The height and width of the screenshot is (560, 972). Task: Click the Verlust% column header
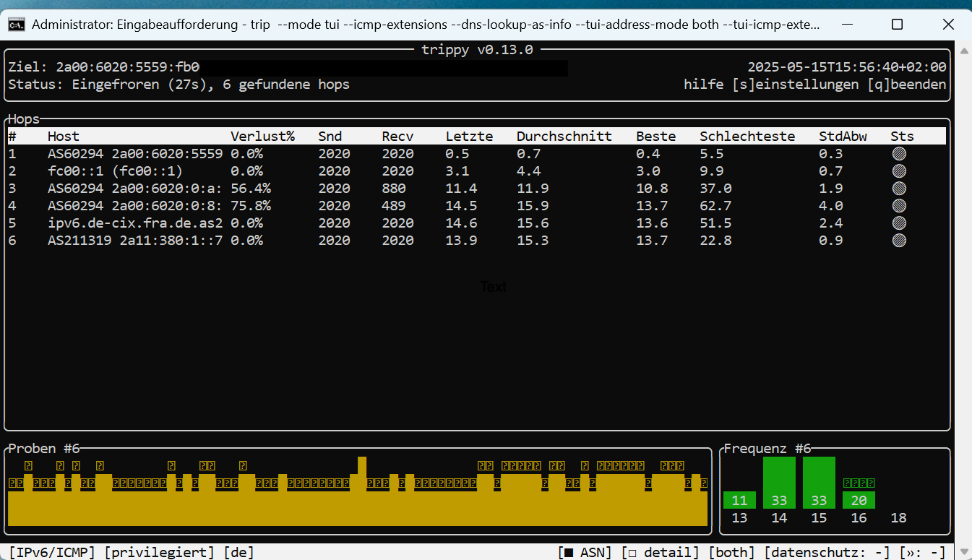click(x=262, y=136)
